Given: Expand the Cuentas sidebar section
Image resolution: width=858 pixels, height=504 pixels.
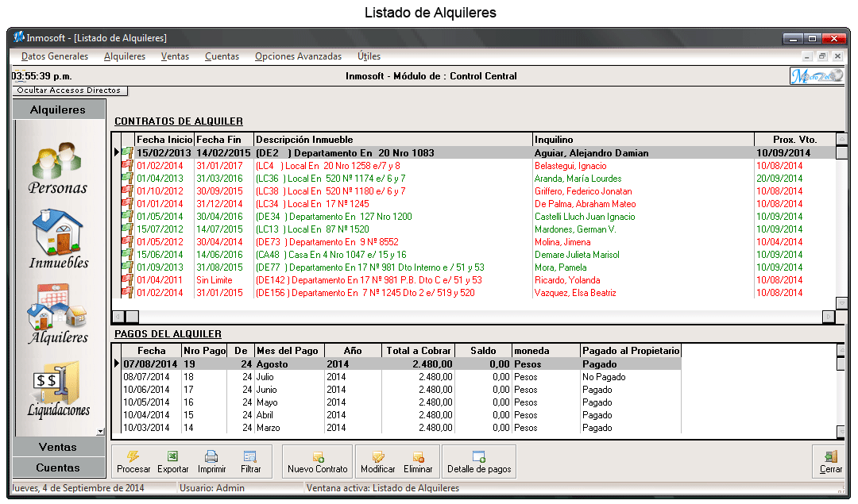Looking at the screenshot, I should click(x=59, y=468).
